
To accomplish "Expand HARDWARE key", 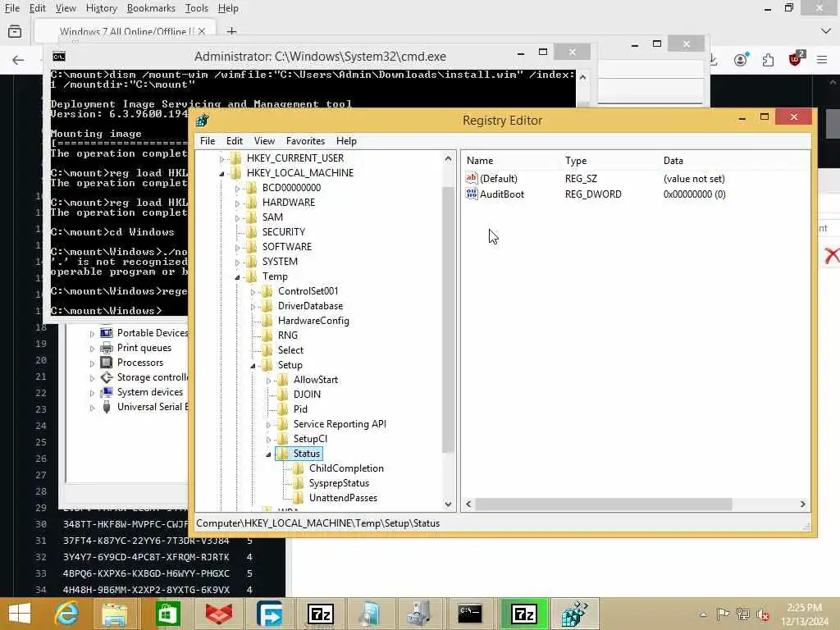I will [x=237, y=203].
